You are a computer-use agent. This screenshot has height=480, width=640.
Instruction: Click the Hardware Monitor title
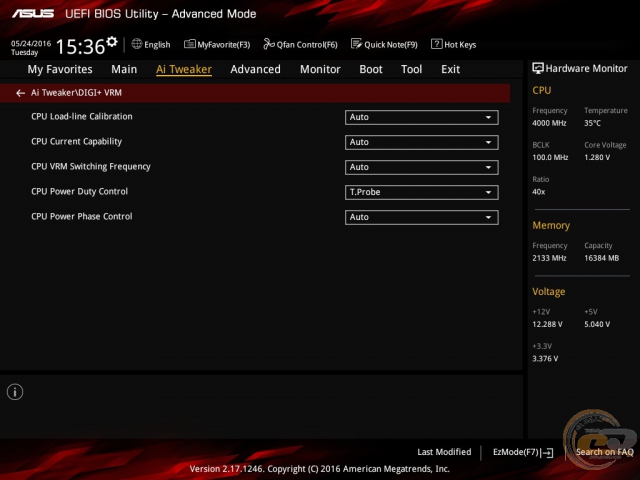click(x=586, y=69)
